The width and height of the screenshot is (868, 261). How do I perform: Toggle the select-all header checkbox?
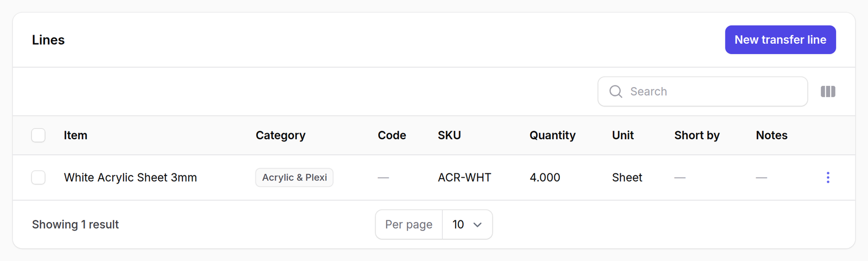[39, 135]
